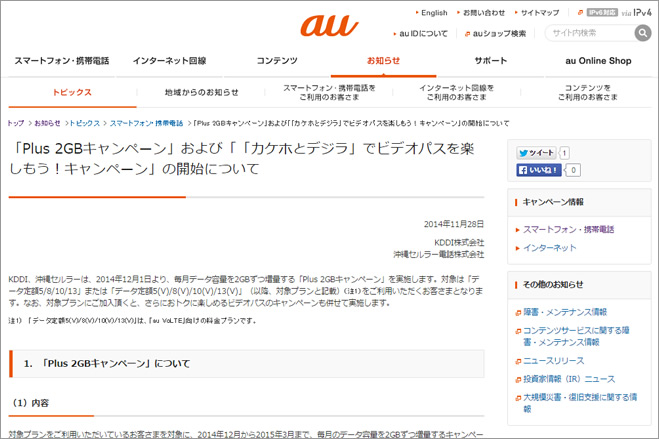
Task: Click the （1）内容 subheading
Action: coord(29,403)
